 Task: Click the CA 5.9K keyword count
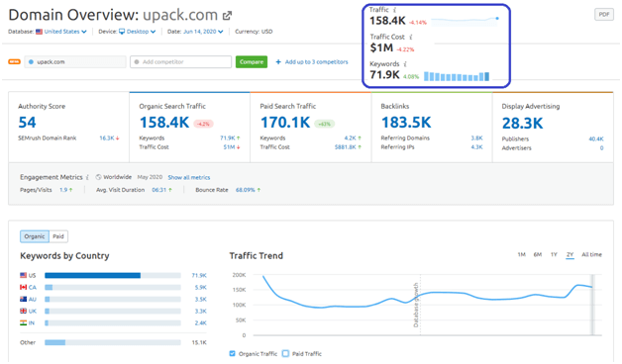pos(200,287)
